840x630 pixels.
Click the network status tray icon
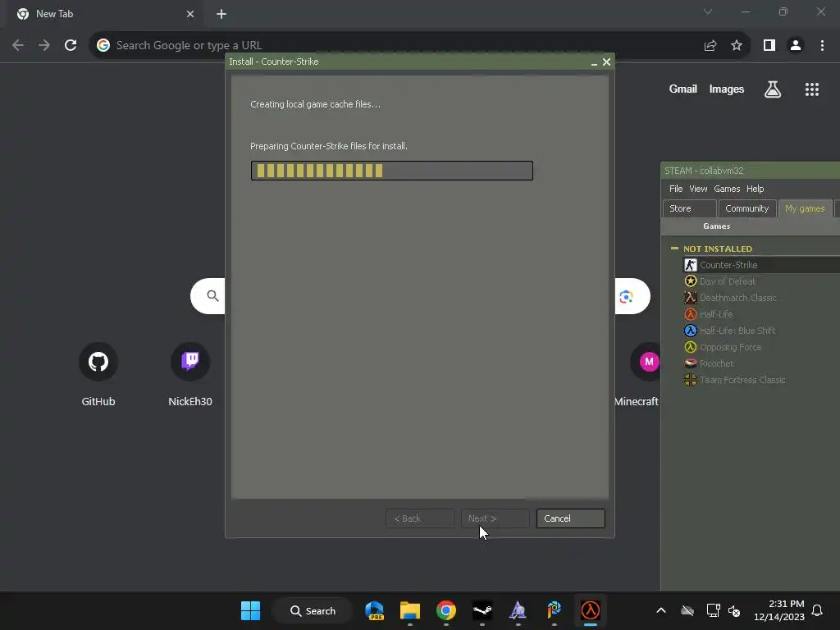(x=713, y=610)
